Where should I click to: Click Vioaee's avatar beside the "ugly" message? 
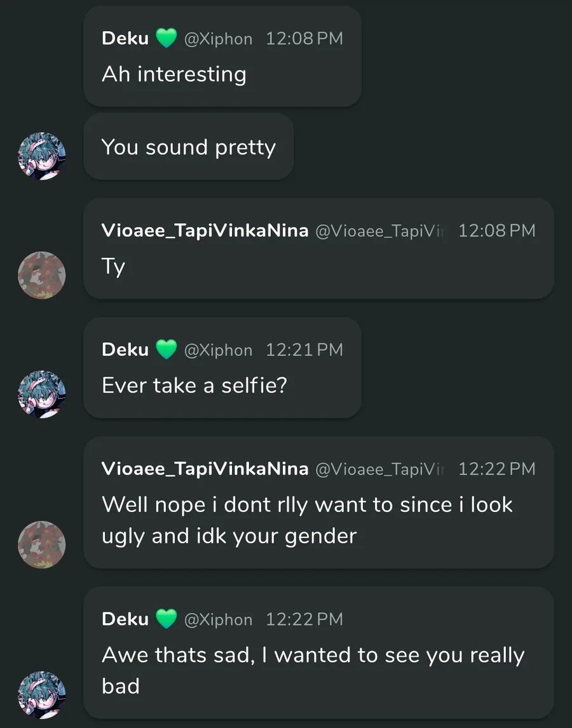click(x=42, y=545)
